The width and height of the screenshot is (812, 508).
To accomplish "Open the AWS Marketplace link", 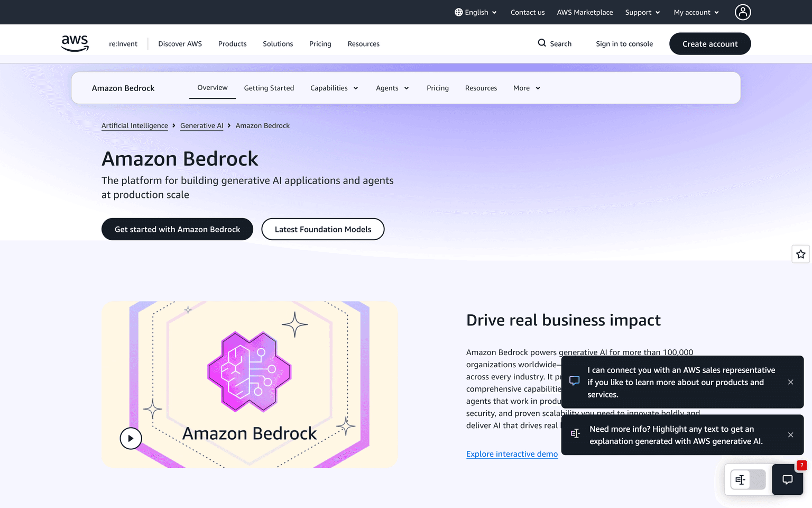I will click(585, 12).
